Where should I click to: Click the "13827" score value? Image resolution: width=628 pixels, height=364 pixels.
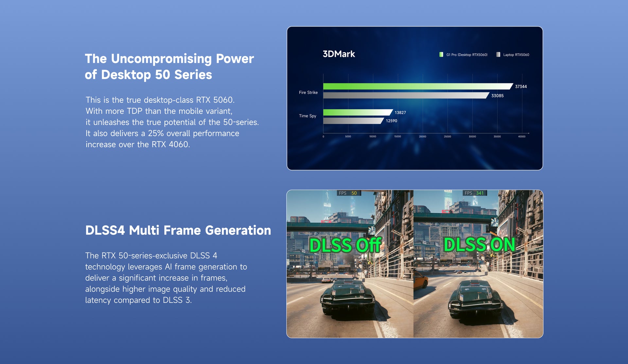pos(400,113)
